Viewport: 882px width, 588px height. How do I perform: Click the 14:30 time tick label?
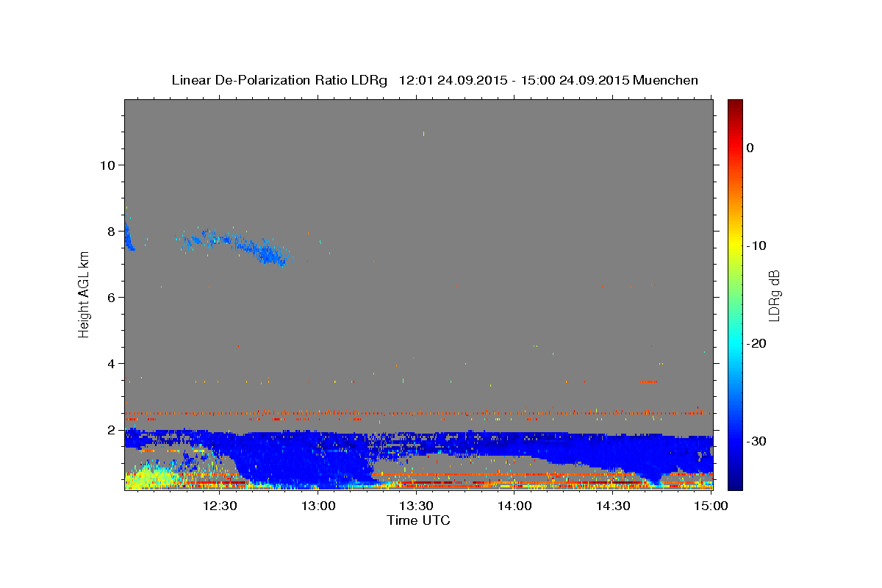pyautogui.click(x=612, y=506)
